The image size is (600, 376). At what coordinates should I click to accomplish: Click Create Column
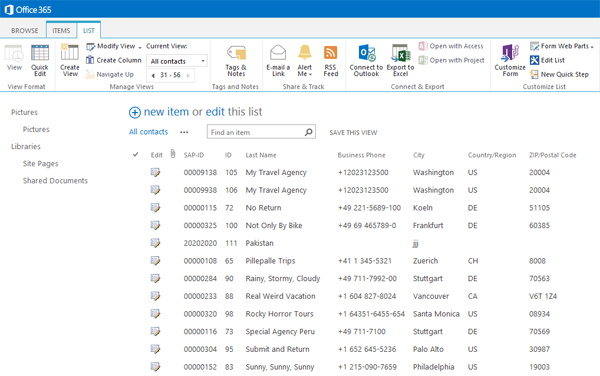114,60
